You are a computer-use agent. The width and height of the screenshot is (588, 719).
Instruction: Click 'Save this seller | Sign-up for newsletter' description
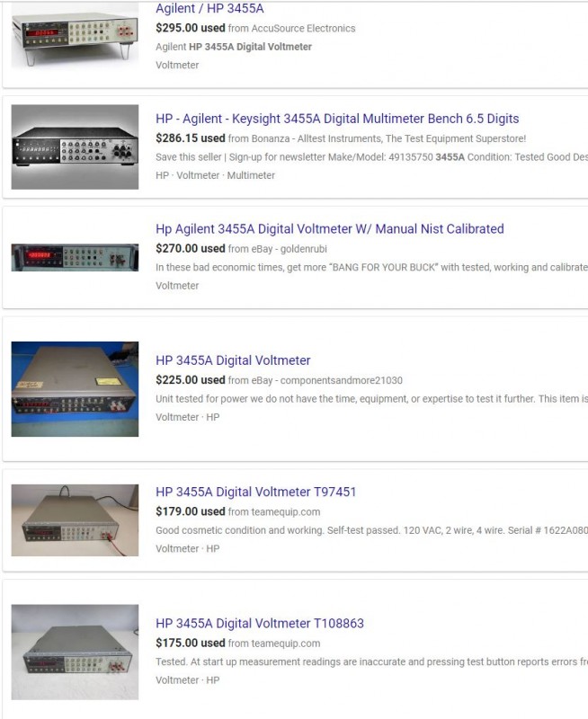coord(371,156)
